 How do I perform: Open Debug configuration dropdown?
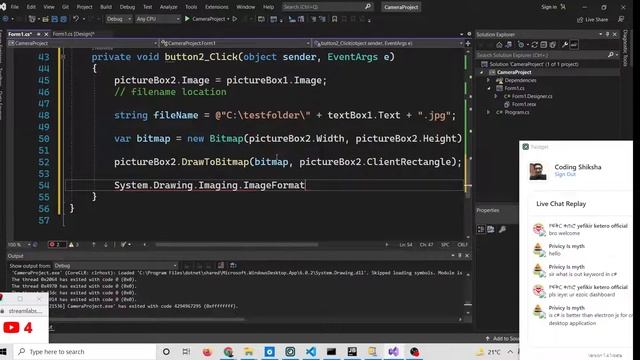119,19
